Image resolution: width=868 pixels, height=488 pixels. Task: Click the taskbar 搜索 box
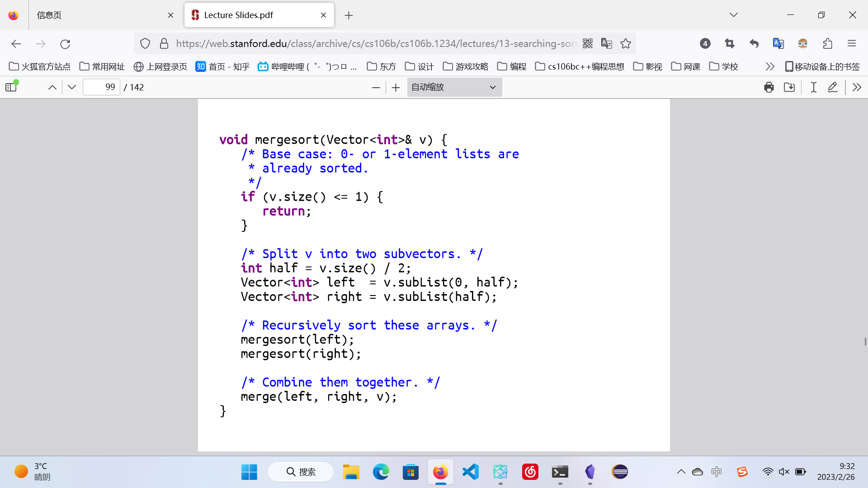pos(301,472)
